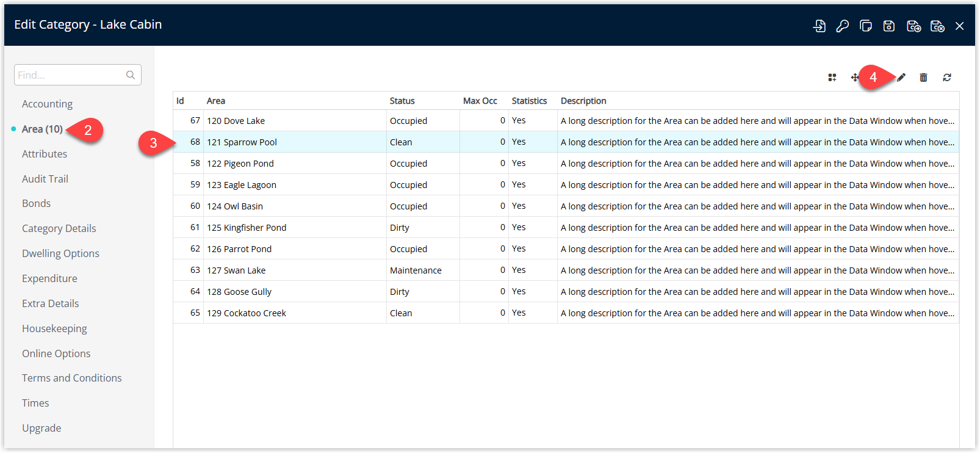Screen dimensions: 980x453
Task: Click the add multiple areas grid icon
Action: (x=832, y=78)
